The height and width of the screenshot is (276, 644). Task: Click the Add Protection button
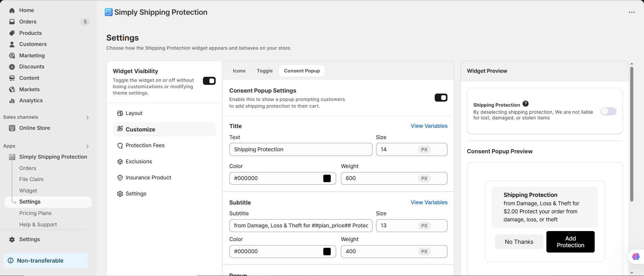[x=570, y=242]
